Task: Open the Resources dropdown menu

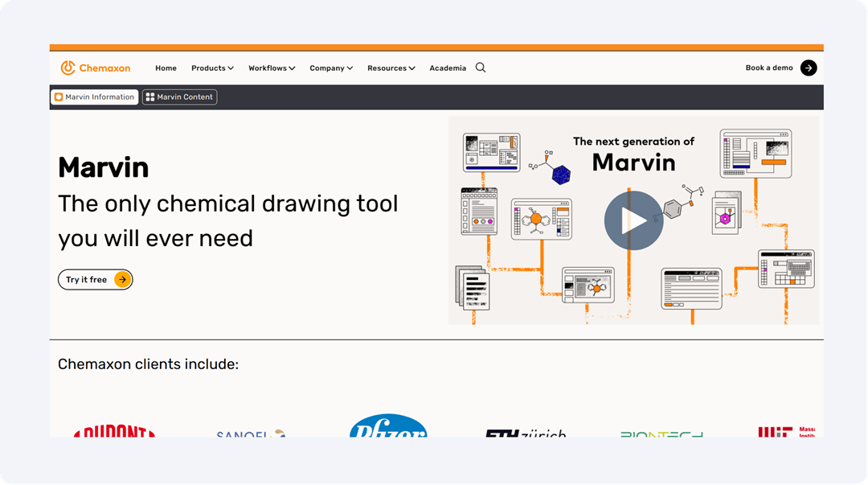Action: [x=391, y=68]
